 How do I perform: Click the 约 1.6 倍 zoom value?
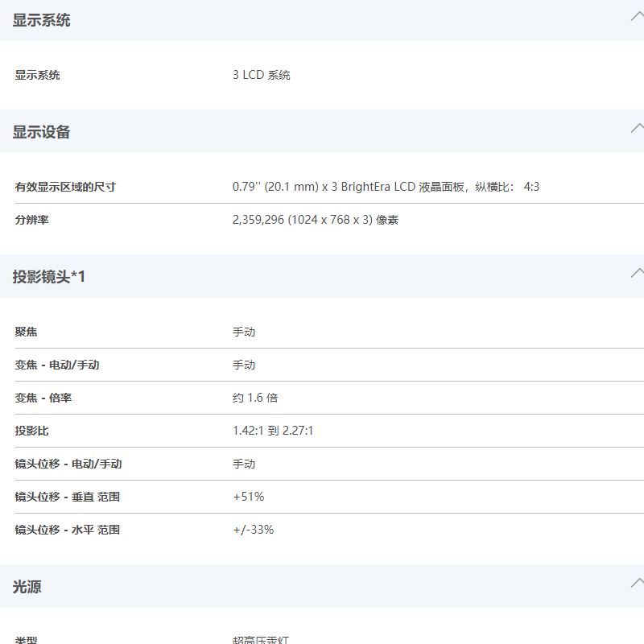coord(255,398)
